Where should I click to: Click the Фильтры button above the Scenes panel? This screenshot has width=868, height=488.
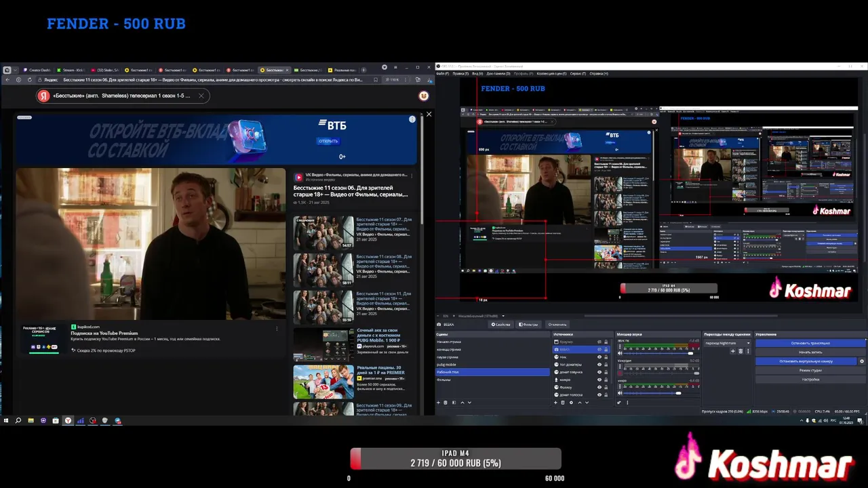click(528, 324)
